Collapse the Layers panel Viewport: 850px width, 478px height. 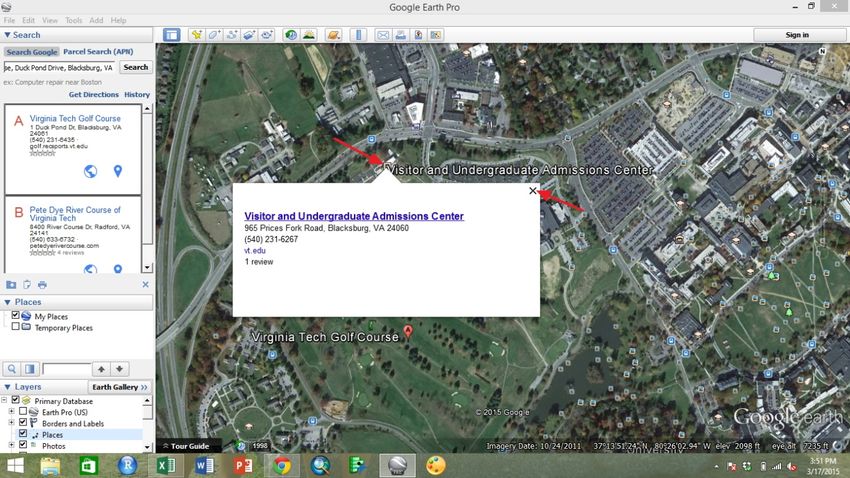click(8, 387)
